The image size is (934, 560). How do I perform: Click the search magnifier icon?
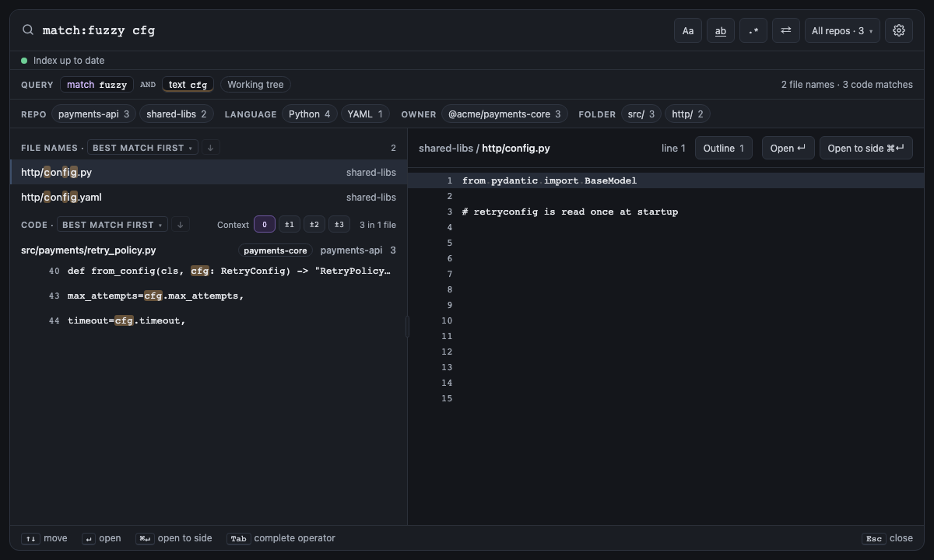coord(28,30)
